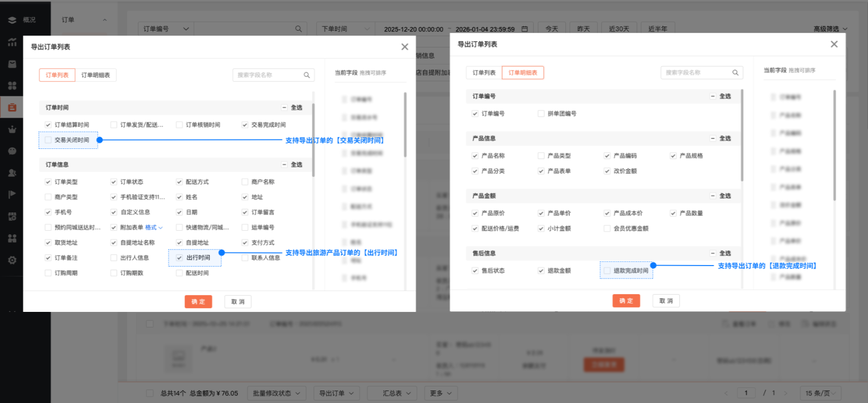Switch to the unselected 订单明细表 tab
This screenshot has width=868, height=403.
point(96,75)
